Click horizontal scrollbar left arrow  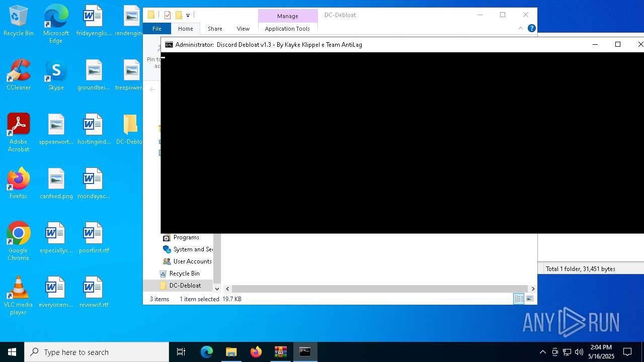tap(227, 289)
